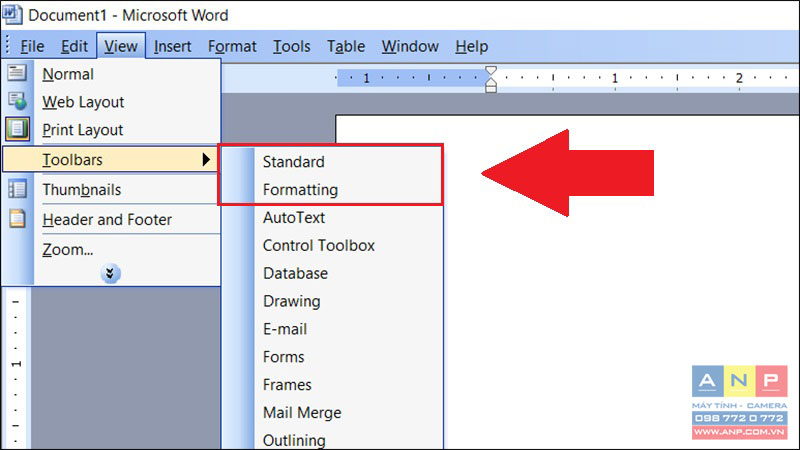The height and width of the screenshot is (450, 800).
Task: Open the Insert menu
Action: pyautogui.click(x=172, y=46)
